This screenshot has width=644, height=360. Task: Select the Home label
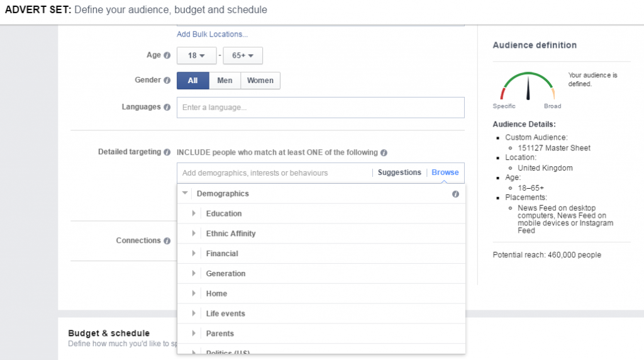click(x=216, y=293)
